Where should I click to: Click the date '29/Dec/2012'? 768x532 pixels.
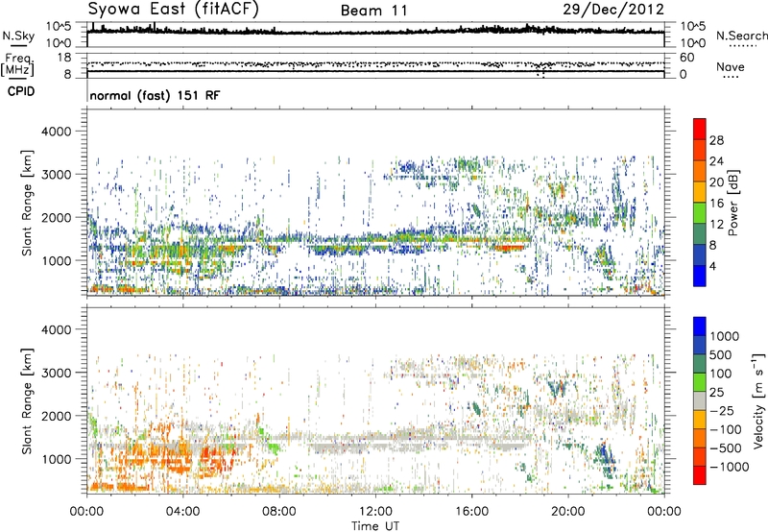613,10
